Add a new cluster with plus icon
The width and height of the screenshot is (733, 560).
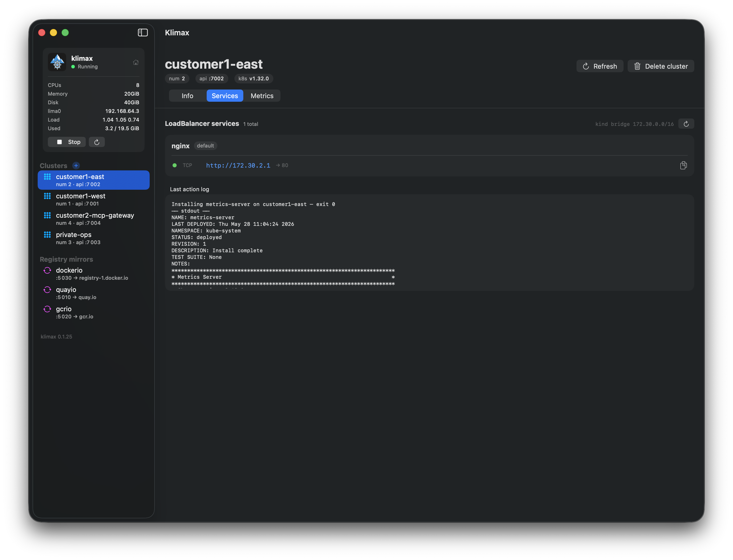pyautogui.click(x=76, y=166)
